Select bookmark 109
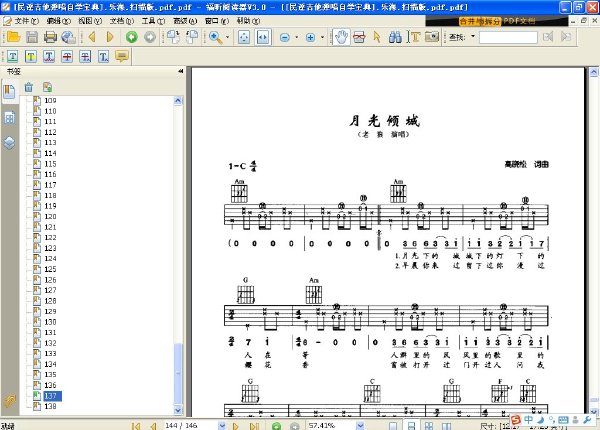The height and width of the screenshot is (430, 600). [x=50, y=101]
